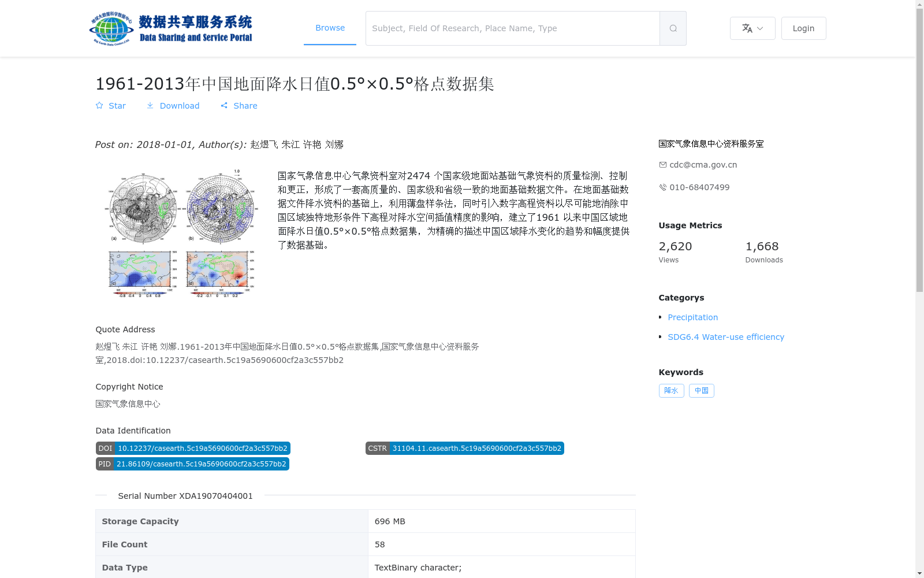The image size is (924, 578).
Task: Open the language translation dropdown
Action: point(752,28)
